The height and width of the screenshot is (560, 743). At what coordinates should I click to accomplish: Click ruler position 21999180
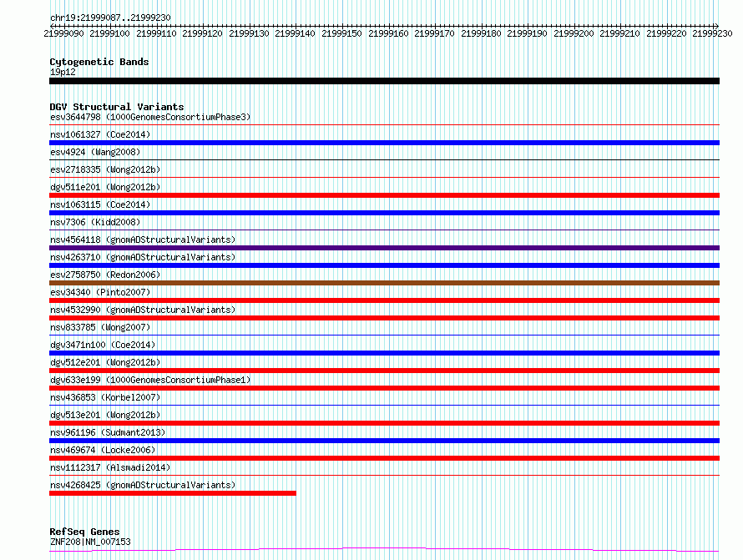[481, 33]
